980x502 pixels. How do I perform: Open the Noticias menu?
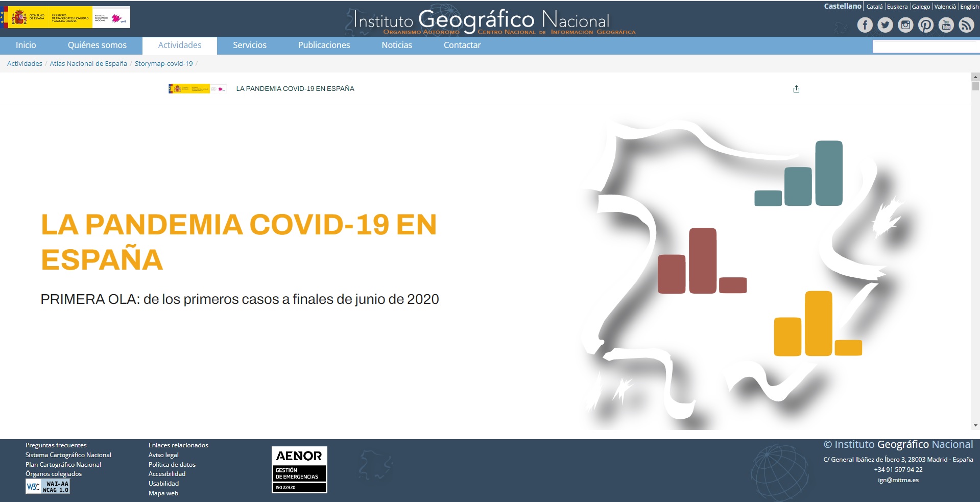pos(397,45)
